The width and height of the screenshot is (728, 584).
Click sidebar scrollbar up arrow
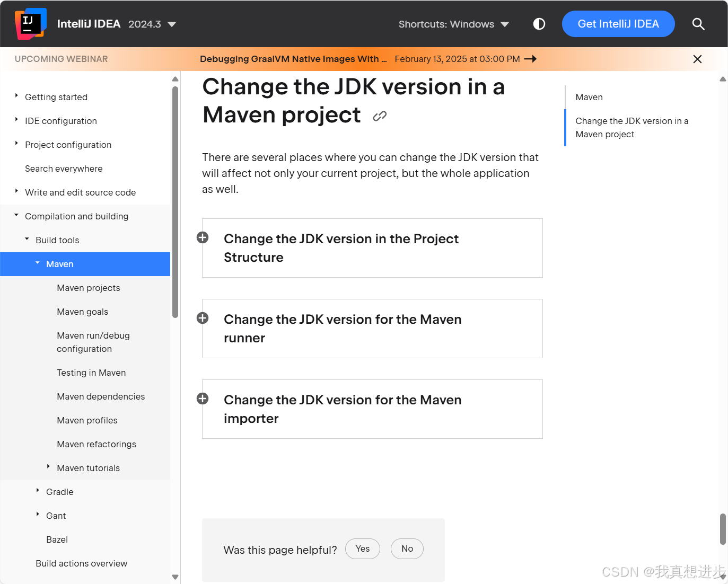point(175,79)
